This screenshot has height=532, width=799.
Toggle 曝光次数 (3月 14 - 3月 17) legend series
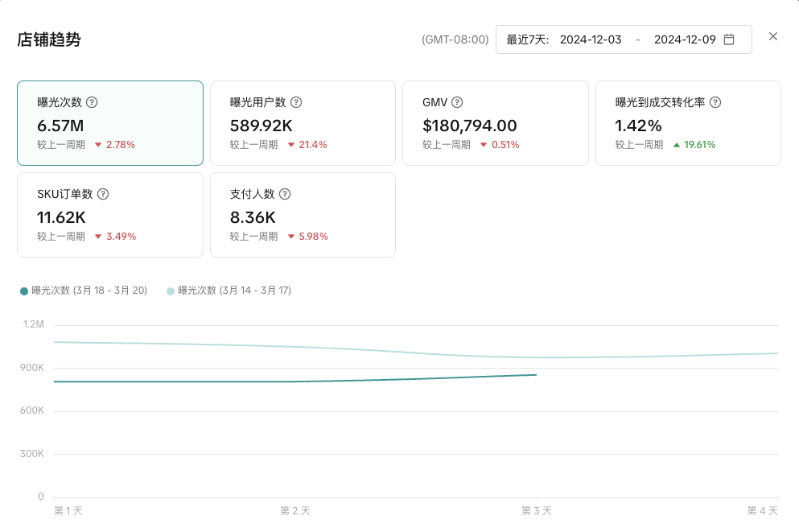[229, 291]
